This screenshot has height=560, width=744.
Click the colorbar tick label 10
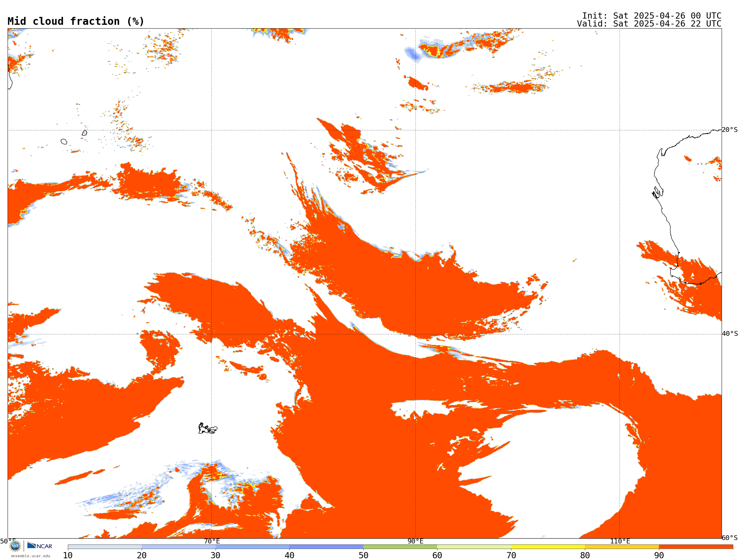(68, 556)
